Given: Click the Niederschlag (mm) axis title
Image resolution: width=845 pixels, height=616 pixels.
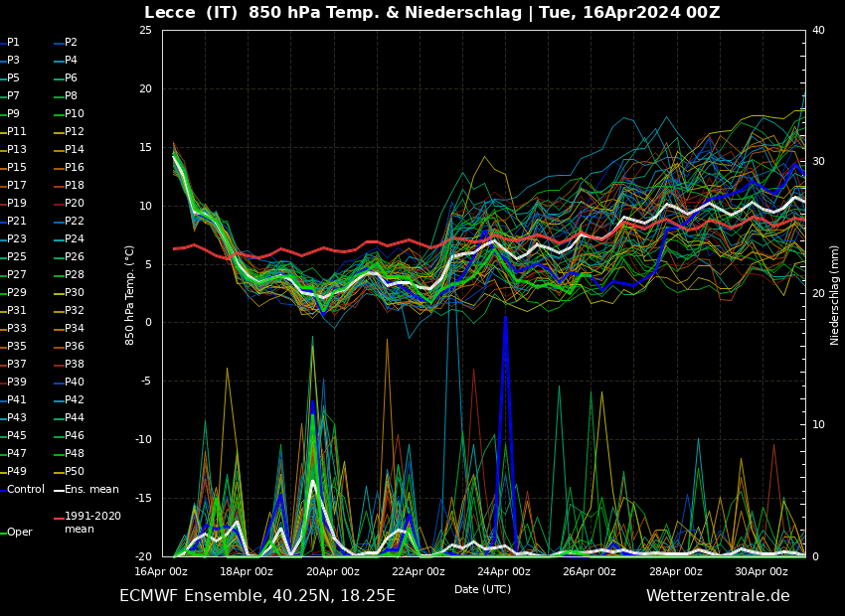Looking at the screenshot, I should pos(834,294).
